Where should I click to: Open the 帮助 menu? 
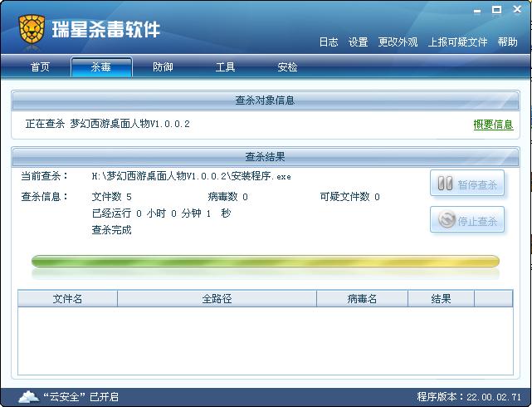click(508, 42)
